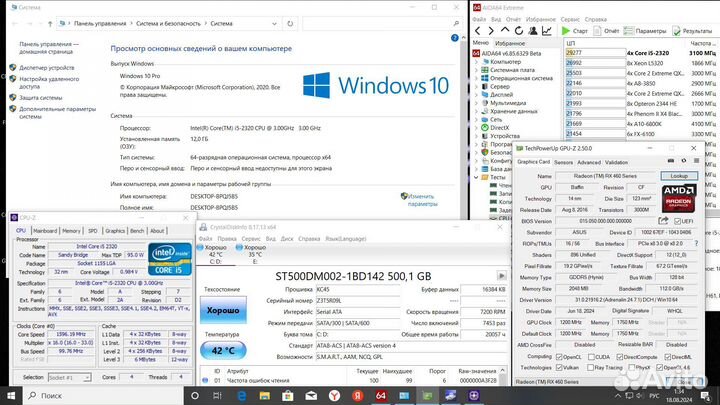This screenshot has width=720, height=405.
Task: Collapse the Тесты node in AIDA64
Action: tap(477, 177)
